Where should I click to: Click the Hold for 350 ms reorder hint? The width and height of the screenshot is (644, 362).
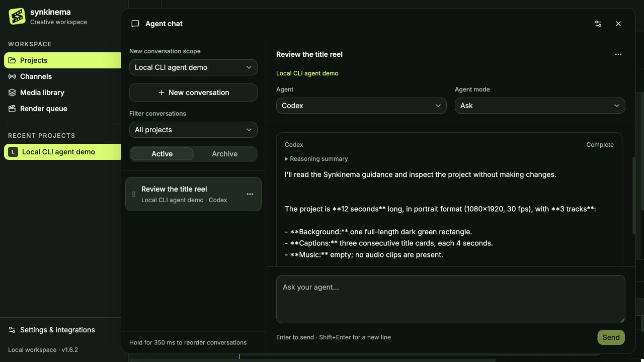click(188, 342)
